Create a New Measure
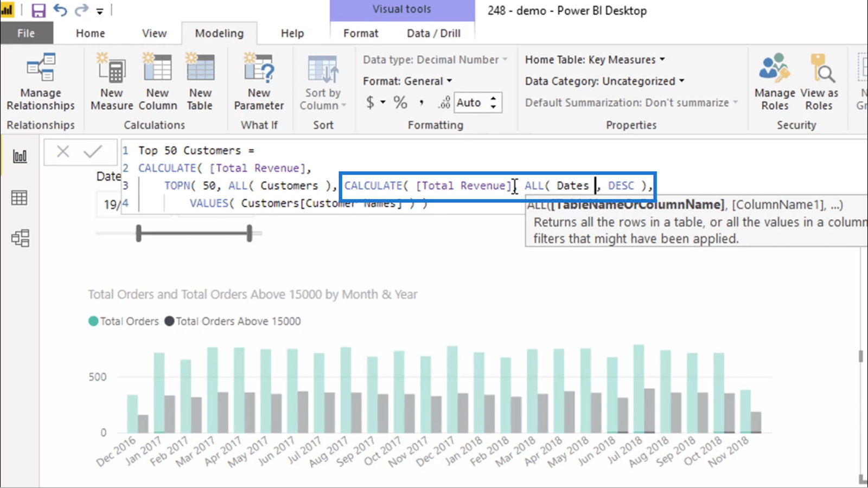The height and width of the screenshot is (488, 868). 112,82
